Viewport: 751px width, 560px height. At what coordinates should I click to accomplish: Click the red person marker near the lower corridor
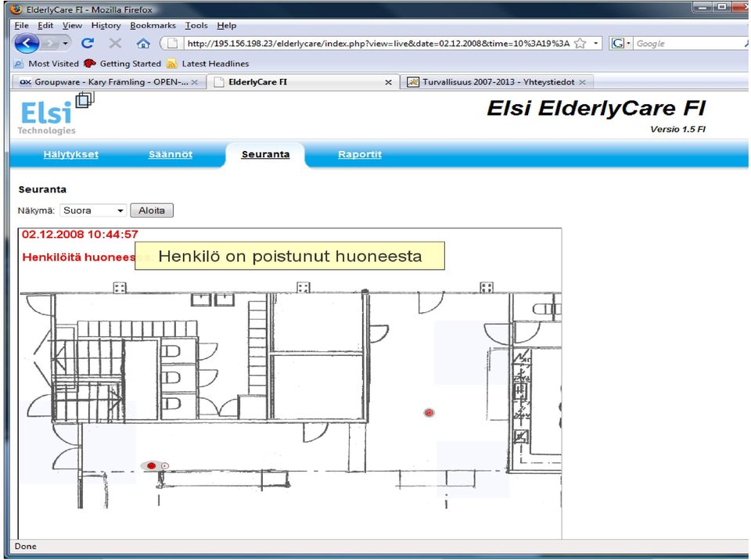(x=151, y=465)
